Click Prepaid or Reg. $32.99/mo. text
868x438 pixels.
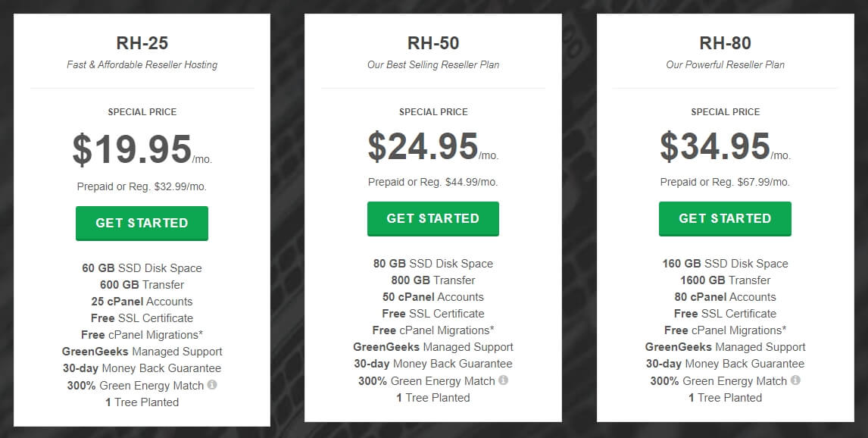tap(142, 186)
